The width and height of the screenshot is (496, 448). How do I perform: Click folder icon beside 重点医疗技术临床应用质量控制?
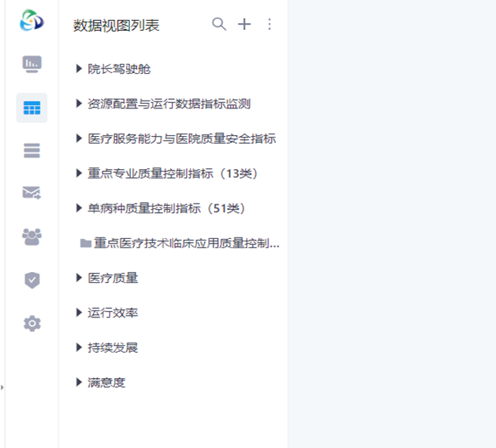[85, 243]
